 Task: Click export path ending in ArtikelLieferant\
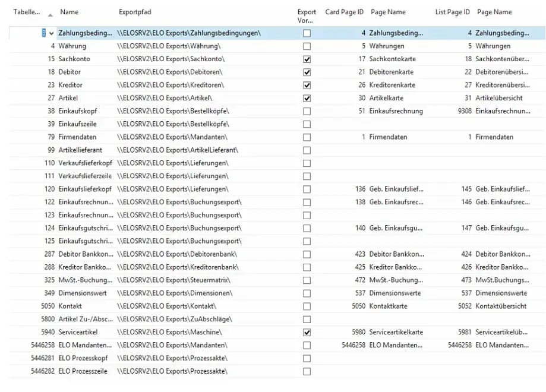point(178,150)
